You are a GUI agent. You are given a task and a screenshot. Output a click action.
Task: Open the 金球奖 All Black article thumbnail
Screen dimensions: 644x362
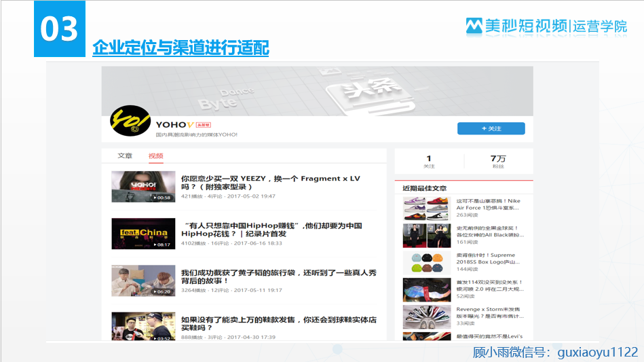427,236
